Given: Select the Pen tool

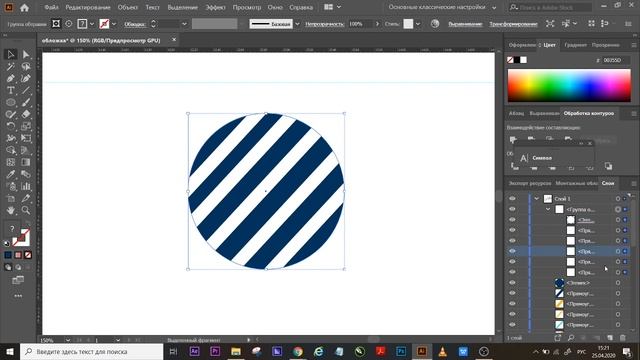Looking at the screenshot, I should tap(11, 78).
